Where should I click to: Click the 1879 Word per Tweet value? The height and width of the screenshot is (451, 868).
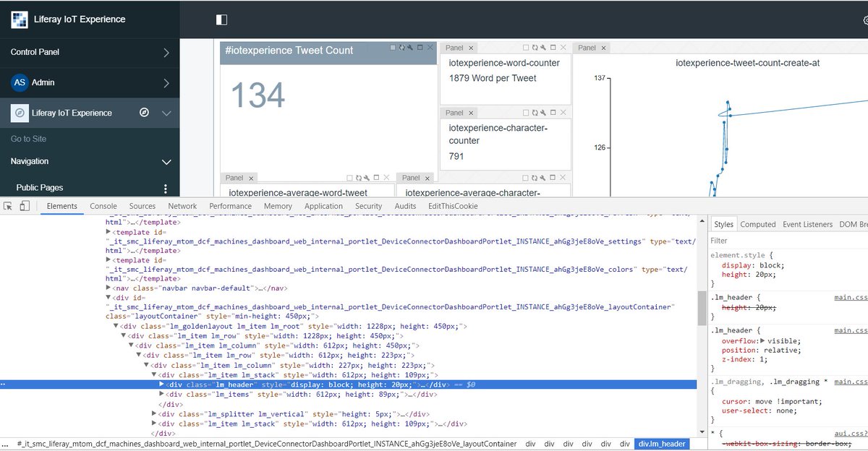(x=493, y=78)
